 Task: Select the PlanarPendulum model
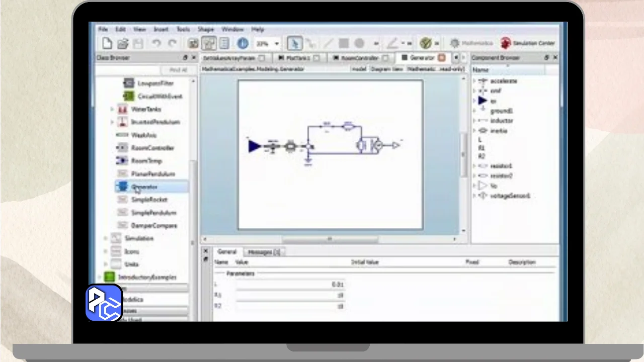[153, 174]
